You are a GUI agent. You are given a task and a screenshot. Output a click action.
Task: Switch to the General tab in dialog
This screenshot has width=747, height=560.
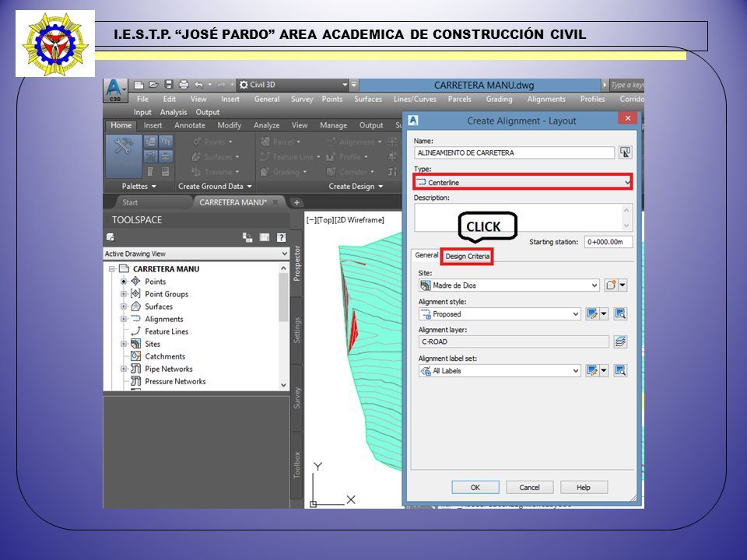point(426,255)
